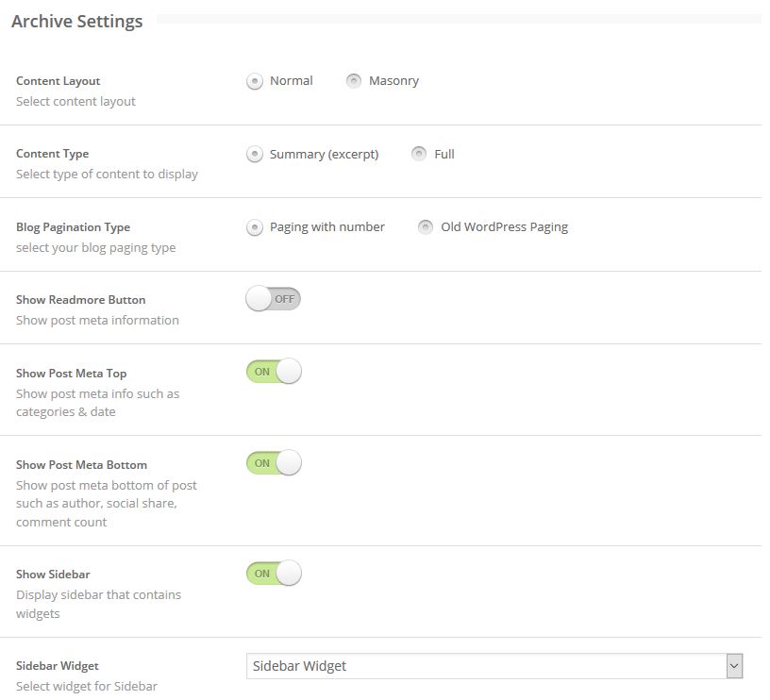Choose the Full content type radio

coord(419,154)
